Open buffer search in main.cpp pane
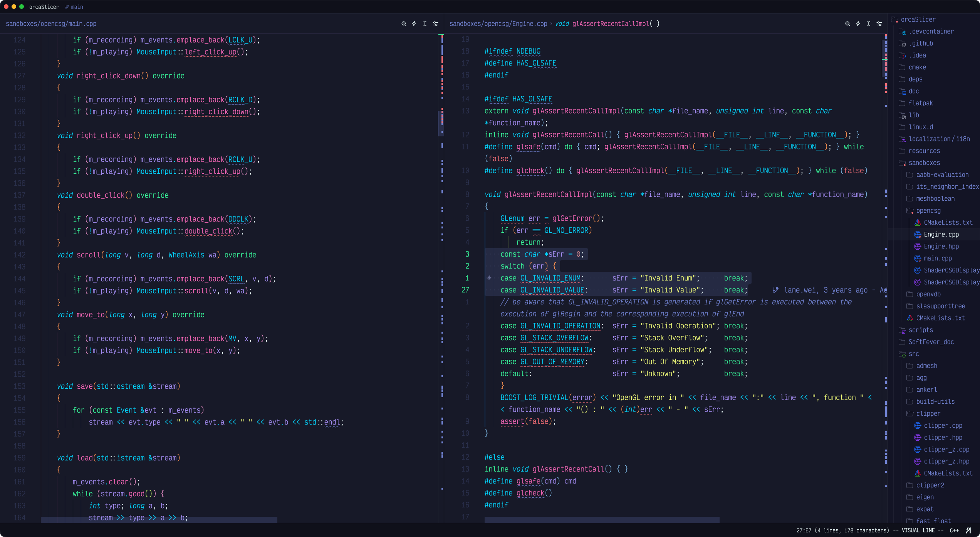This screenshot has height=537, width=980. tap(404, 24)
